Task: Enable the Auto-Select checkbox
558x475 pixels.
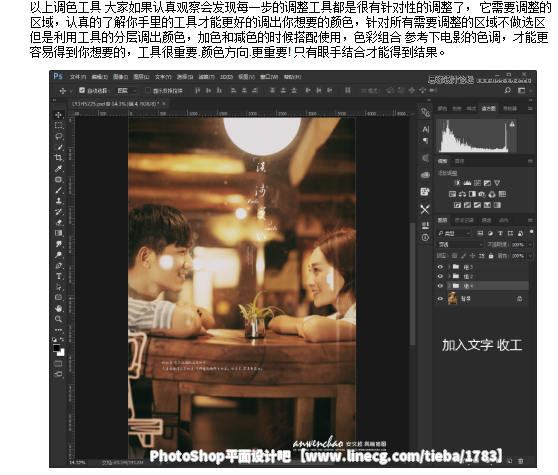Action: (82, 90)
